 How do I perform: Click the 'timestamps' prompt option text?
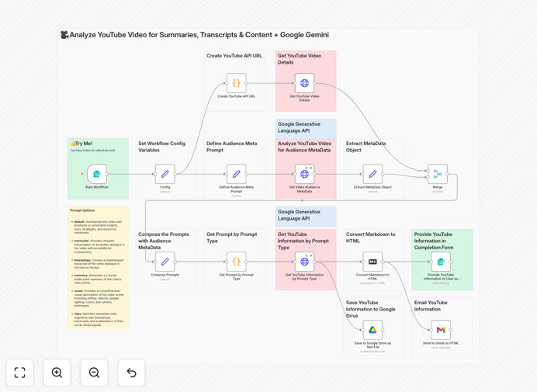99,264
